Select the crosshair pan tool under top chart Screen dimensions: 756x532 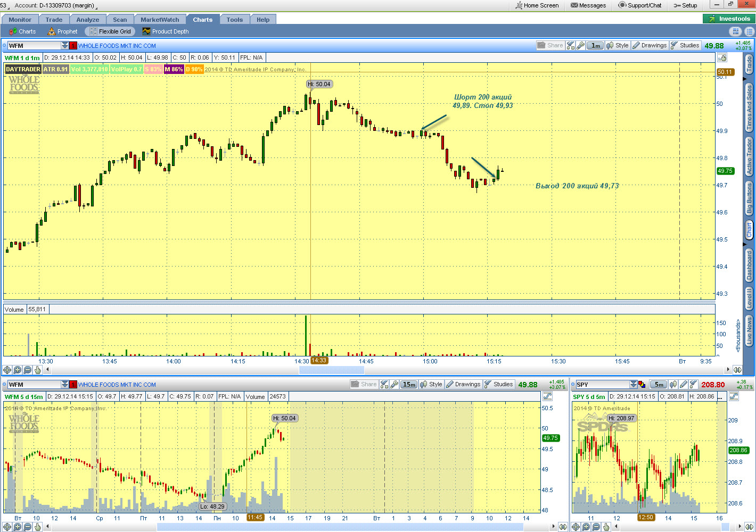click(7, 370)
